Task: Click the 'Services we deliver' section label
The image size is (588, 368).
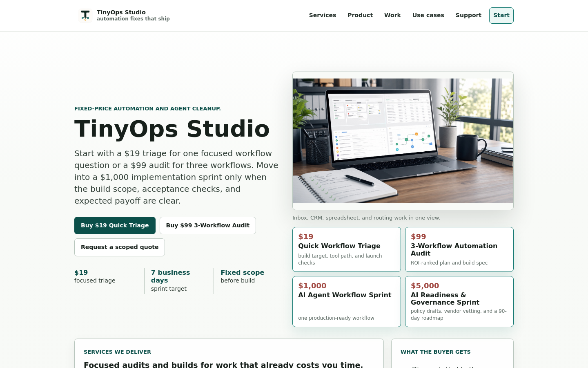Action: [117, 352]
